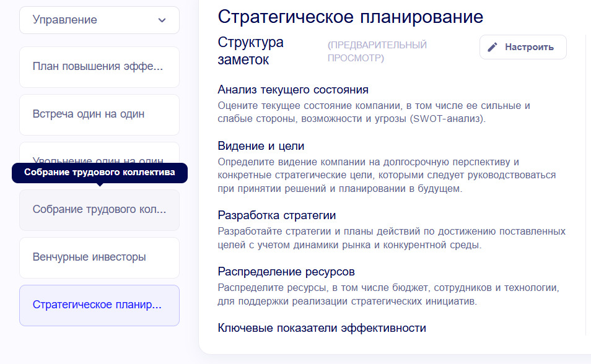Choose the Увольнение один на один template
This screenshot has height=364, width=591.
tap(99, 155)
